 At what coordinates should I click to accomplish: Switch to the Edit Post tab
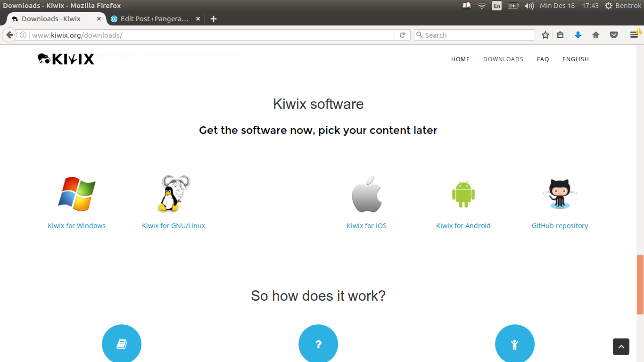[x=154, y=19]
